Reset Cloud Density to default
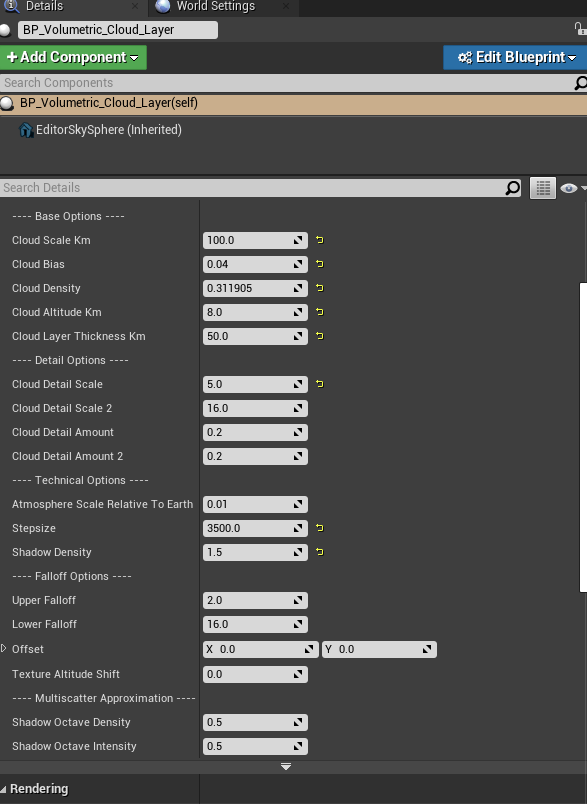This screenshot has width=587, height=804. click(320, 288)
